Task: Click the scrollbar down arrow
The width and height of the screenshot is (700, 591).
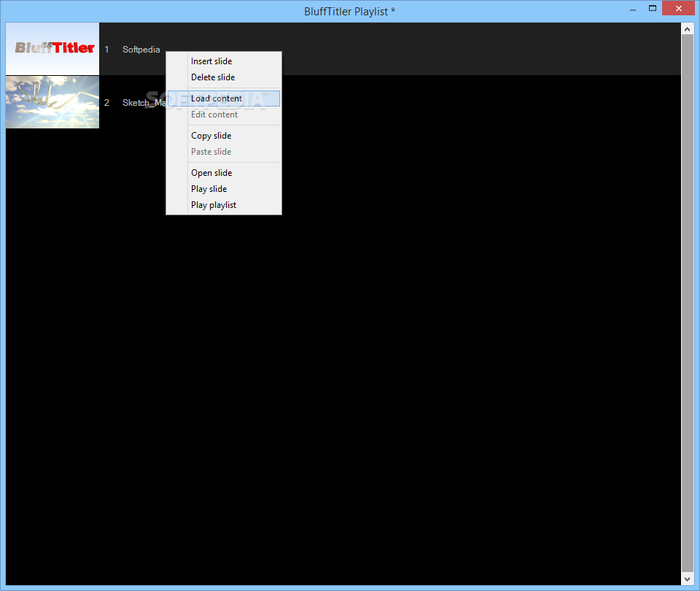Action: [688, 579]
